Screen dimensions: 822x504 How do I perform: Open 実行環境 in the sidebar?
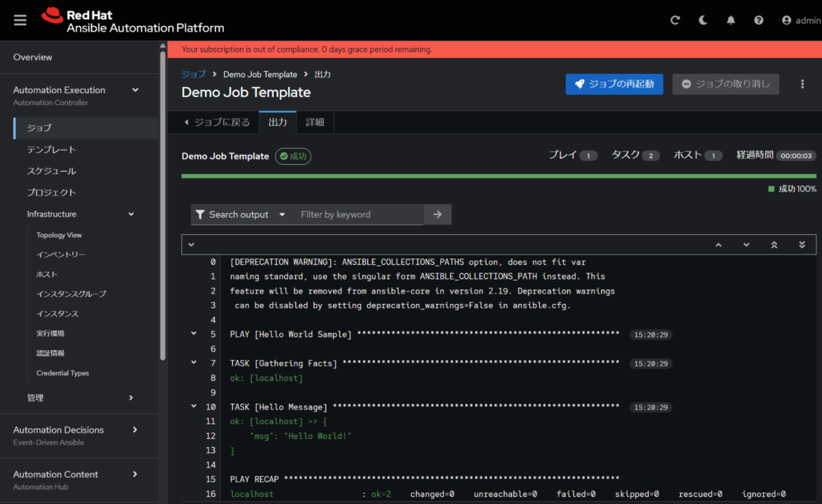50,333
